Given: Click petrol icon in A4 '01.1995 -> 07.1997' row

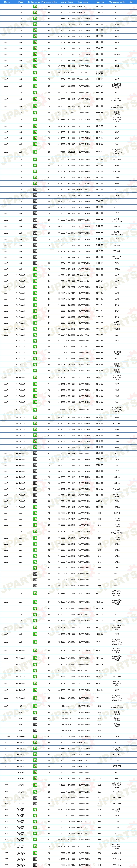Looking at the screenshot, I should click(35, 144).
